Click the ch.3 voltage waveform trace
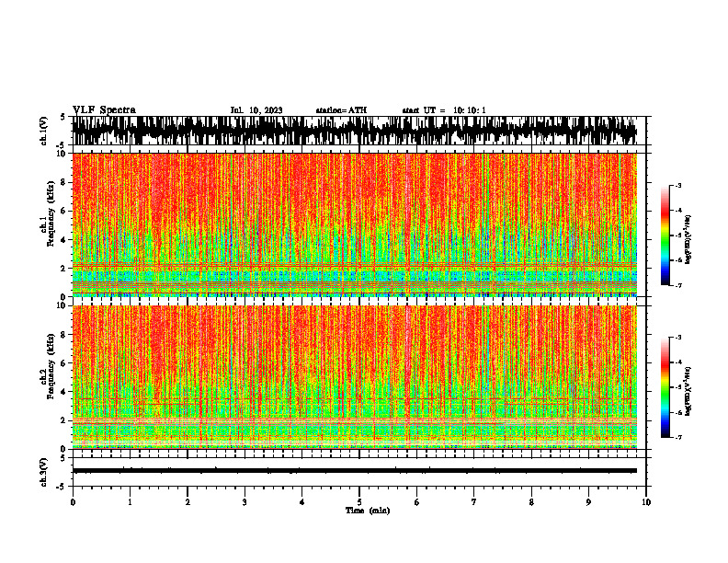The width and height of the screenshot is (728, 563). pyautogui.click(x=354, y=471)
